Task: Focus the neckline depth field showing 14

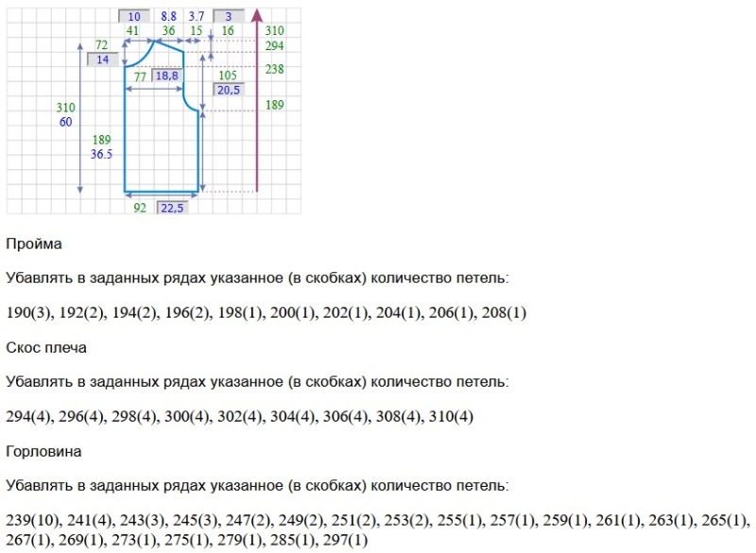Action: 102,60
